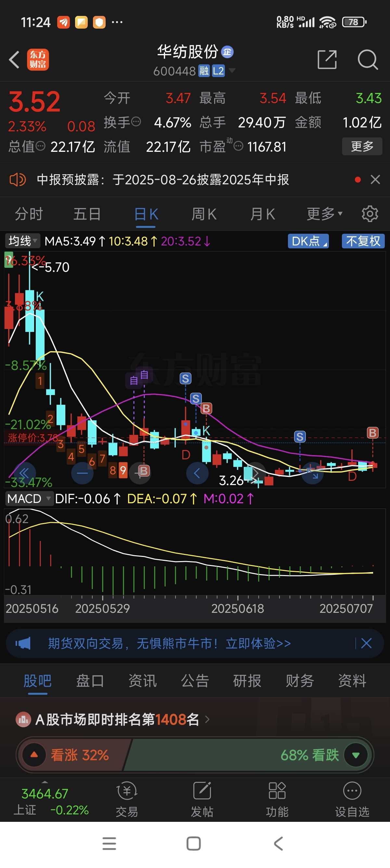The height and width of the screenshot is (868, 390).
Task: Tap the share export icon
Action: 327,59
